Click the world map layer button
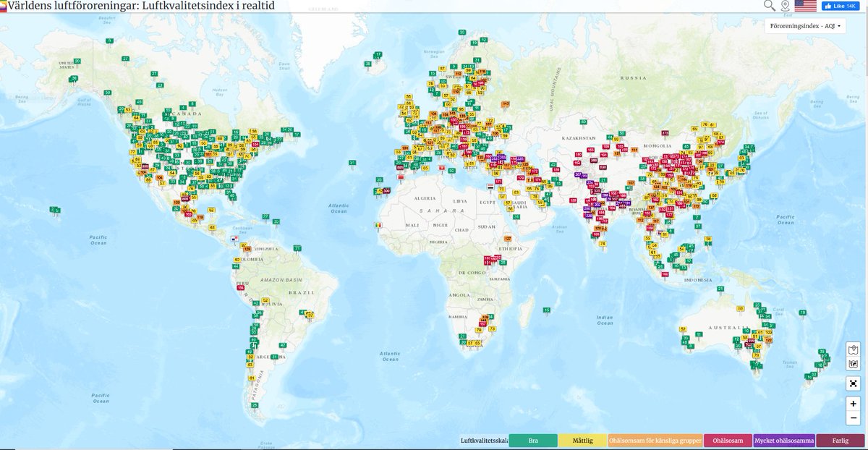Image resolution: width=868 pixels, height=450 pixels. (854, 364)
